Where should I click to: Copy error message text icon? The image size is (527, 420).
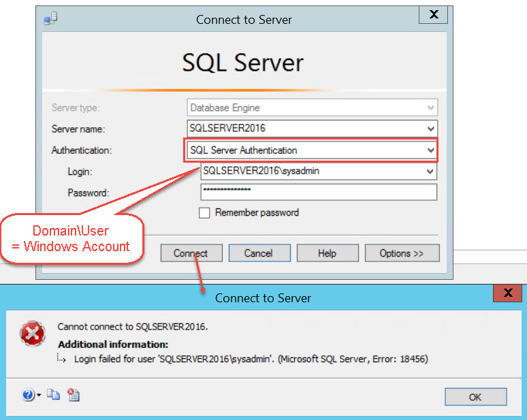(53, 394)
